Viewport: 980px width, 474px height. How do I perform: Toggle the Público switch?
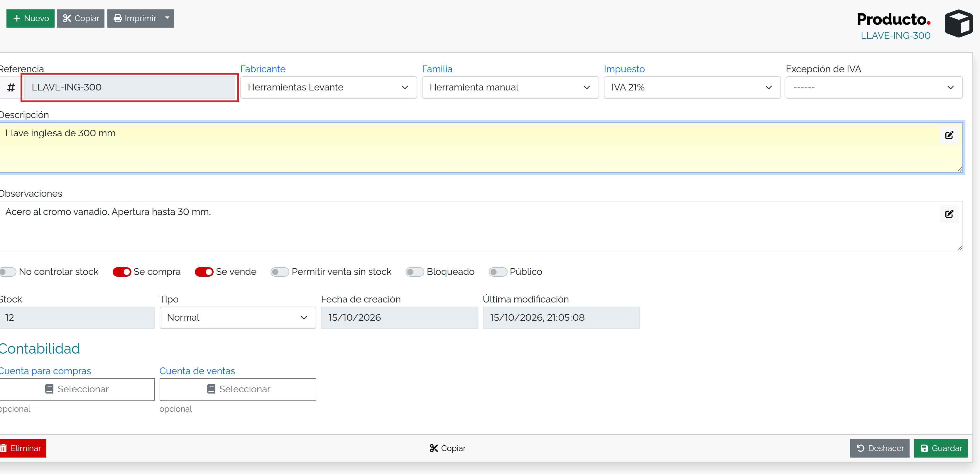point(498,272)
